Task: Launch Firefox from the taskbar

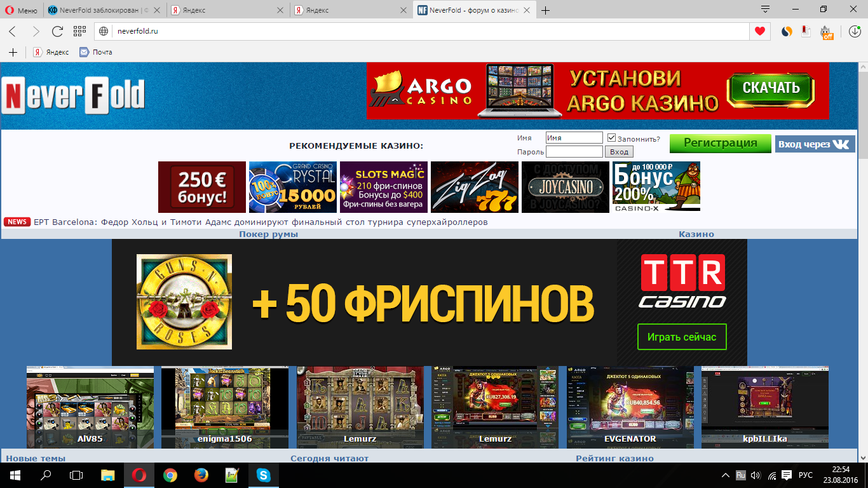Action: click(201, 475)
